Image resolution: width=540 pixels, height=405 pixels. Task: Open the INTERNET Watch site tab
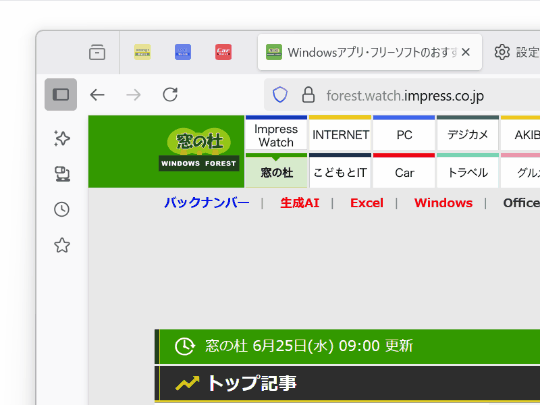340,134
